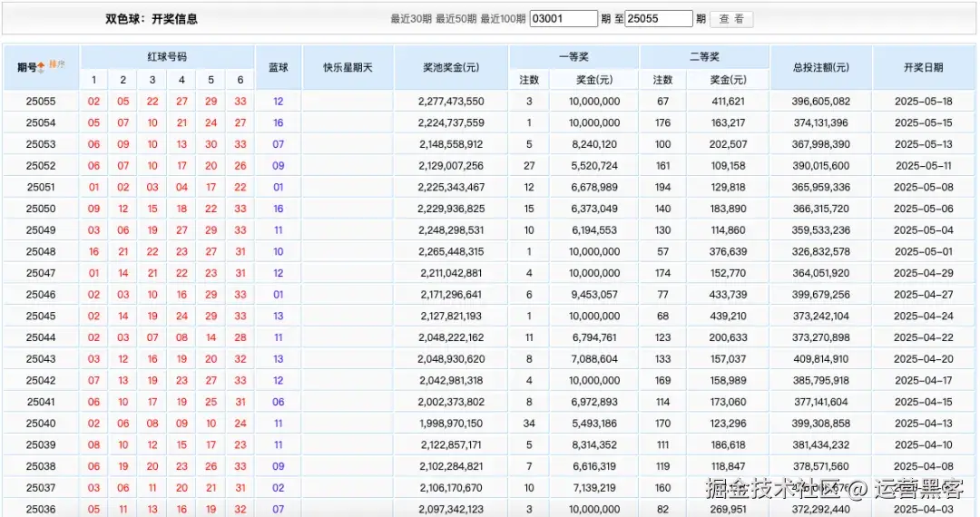Click period number 25051
Viewport: 980px width, 517px height.
[41, 188]
